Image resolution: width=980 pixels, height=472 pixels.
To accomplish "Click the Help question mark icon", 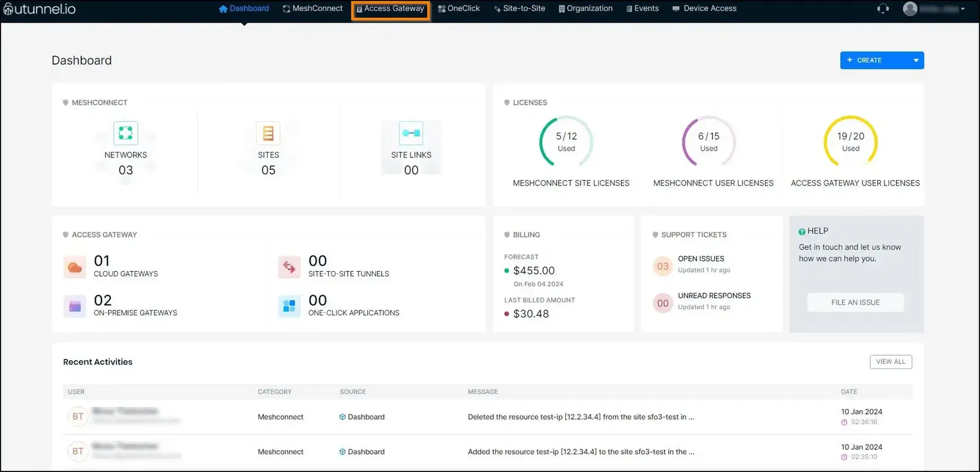I will tap(802, 231).
